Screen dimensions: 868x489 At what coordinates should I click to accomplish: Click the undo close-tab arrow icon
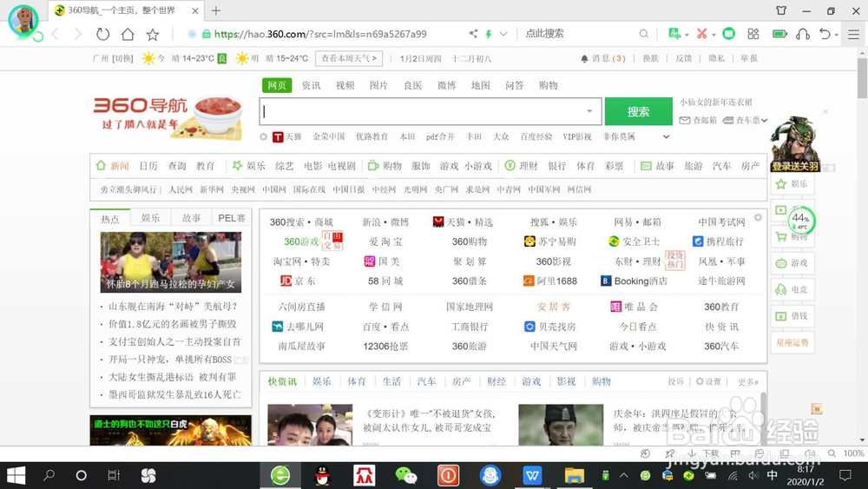click(x=825, y=34)
